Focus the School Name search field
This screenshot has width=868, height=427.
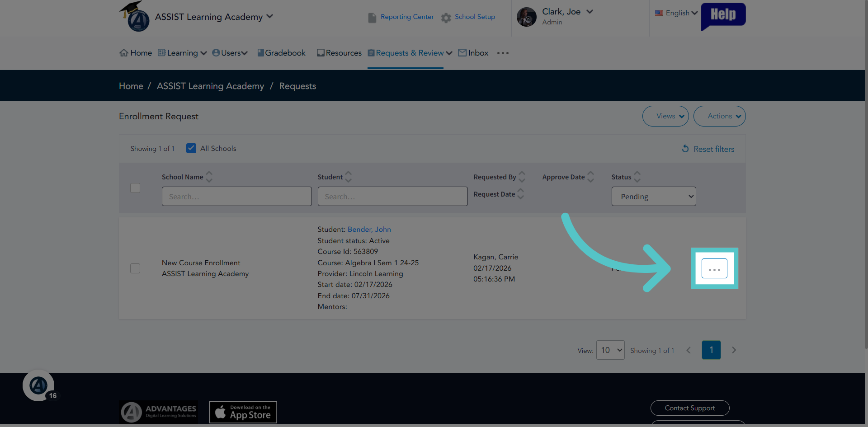tap(237, 197)
